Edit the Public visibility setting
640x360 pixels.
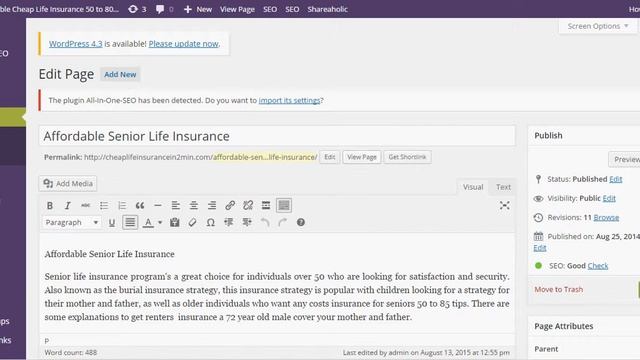click(x=609, y=198)
